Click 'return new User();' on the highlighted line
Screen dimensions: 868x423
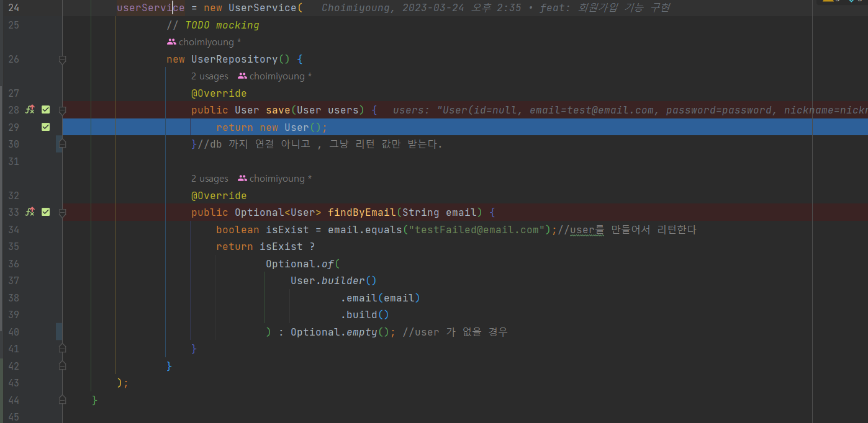click(x=272, y=128)
